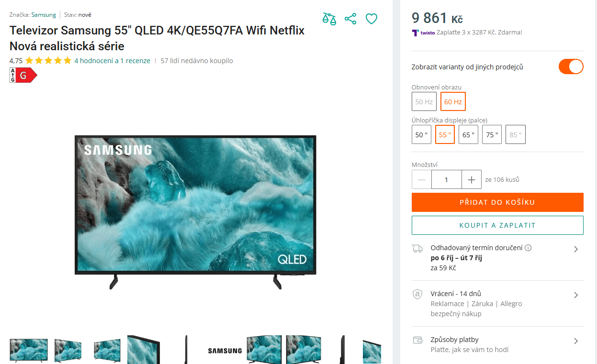Screen dimensions: 597x364
Task: Share this product via share icon
Action: (x=350, y=19)
